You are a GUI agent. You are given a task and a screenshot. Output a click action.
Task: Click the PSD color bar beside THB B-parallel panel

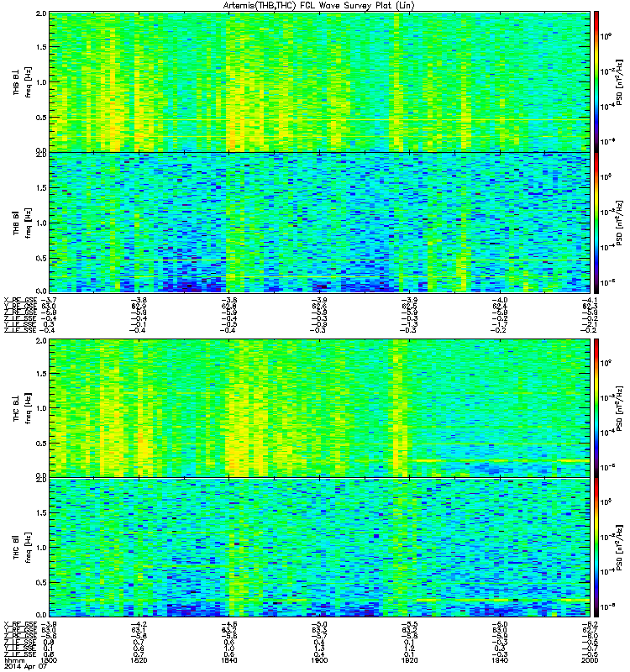pos(596,223)
